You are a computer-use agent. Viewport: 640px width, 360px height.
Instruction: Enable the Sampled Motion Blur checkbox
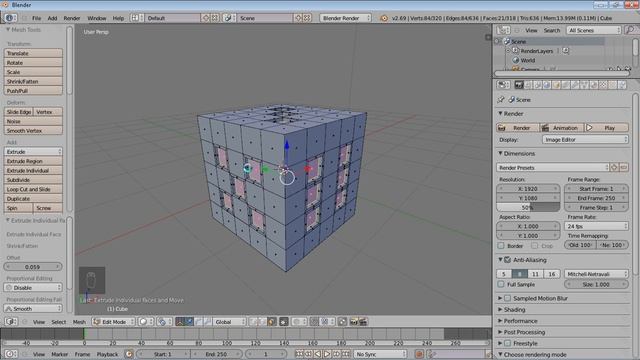pos(507,298)
